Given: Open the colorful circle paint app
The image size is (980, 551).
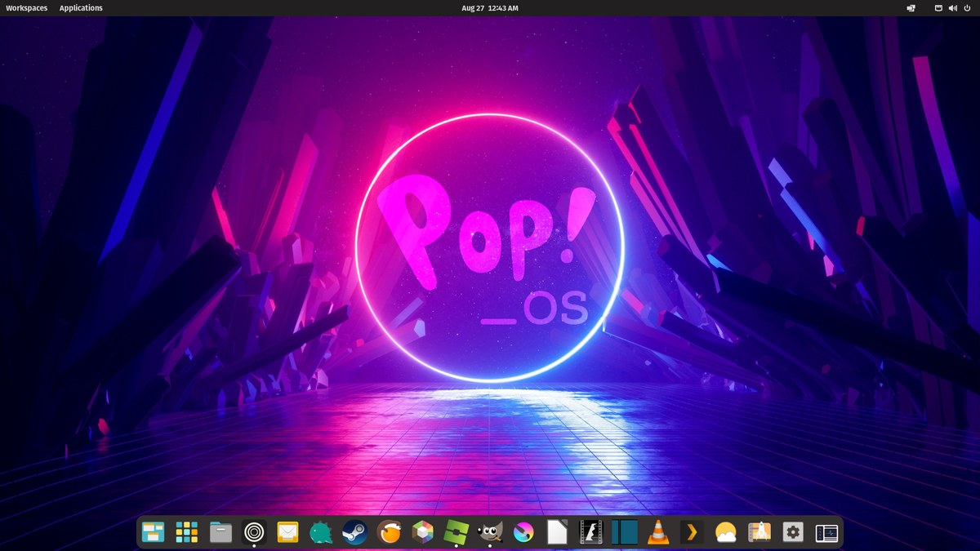Looking at the screenshot, I should tap(523, 533).
